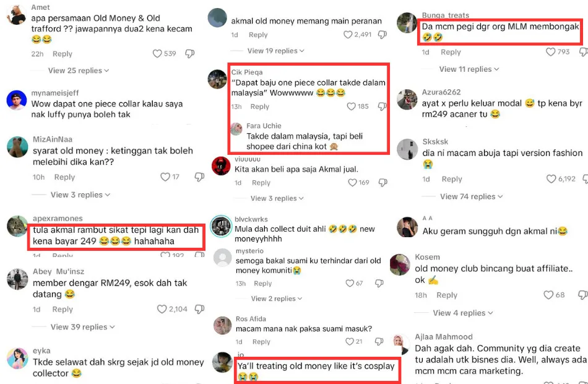Dislike viuuuuu's comment about Akmal jual
This screenshot has height=384, width=588.
pos(383,183)
